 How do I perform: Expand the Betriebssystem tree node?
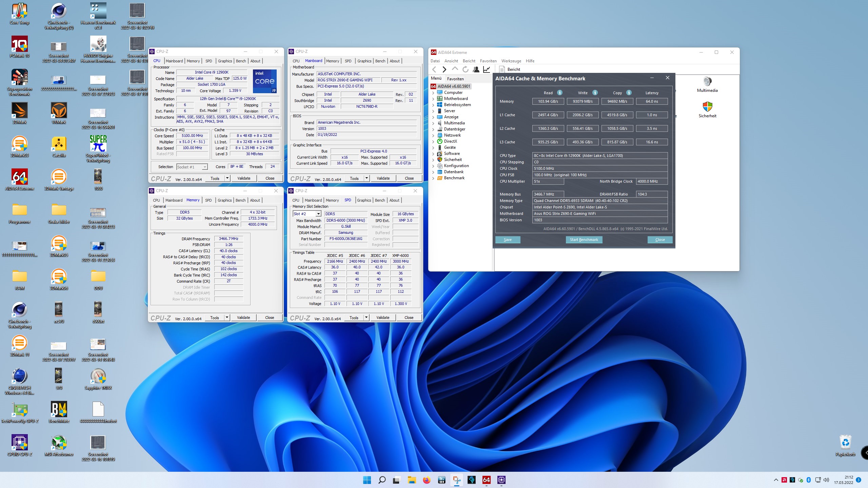point(433,105)
